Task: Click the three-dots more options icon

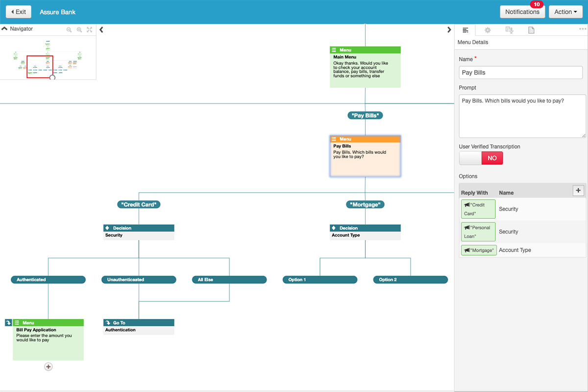Action: tap(582, 29)
